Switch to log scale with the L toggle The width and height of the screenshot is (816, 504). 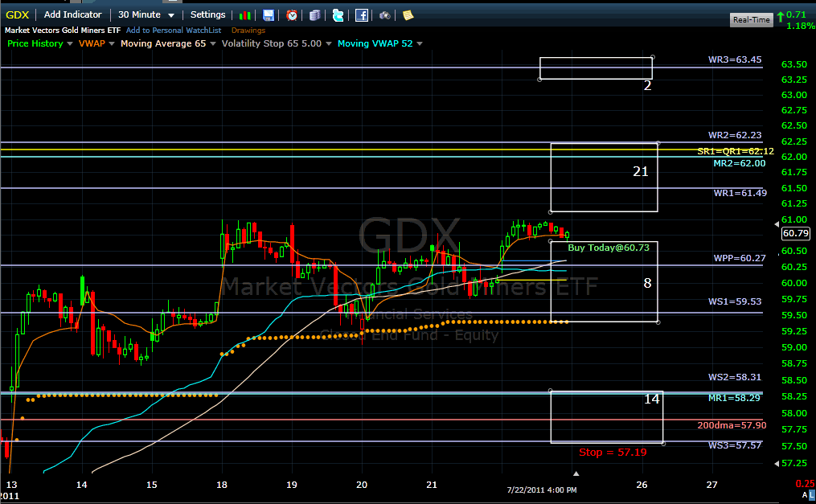point(812,494)
